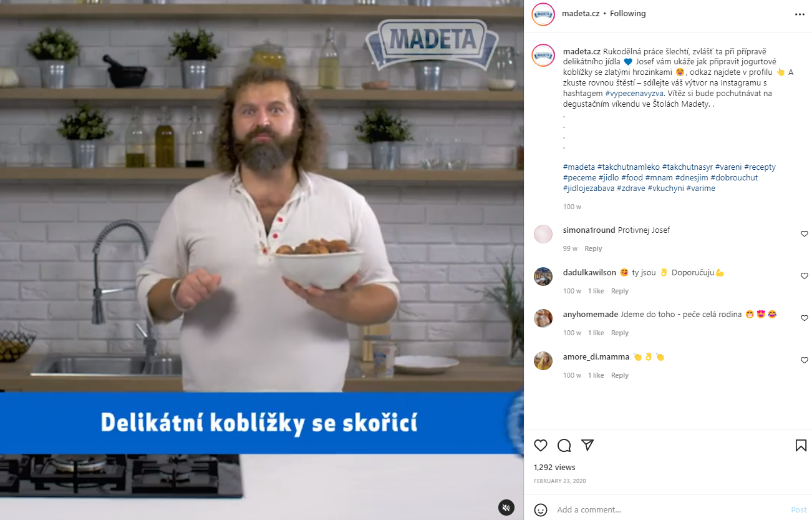This screenshot has height=520, width=812.
Task: Open the #vypecenavyzva hashtag link
Action: pyautogui.click(x=633, y=93)
